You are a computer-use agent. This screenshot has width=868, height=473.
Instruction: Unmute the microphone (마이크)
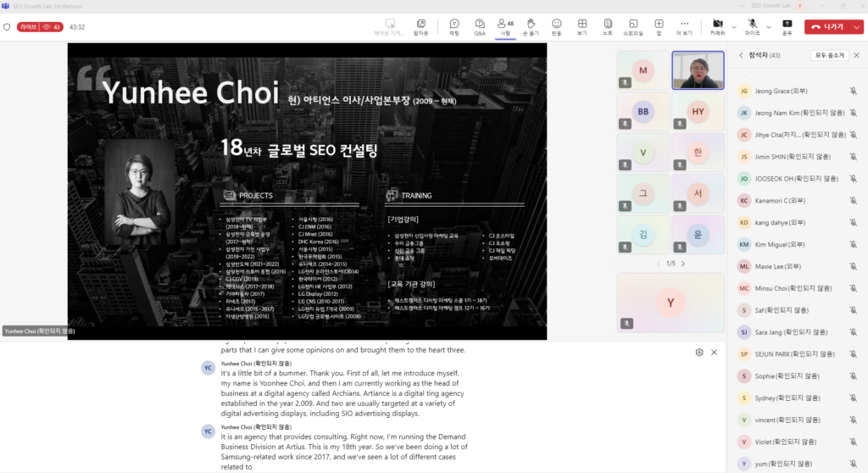tap(752, 26)
